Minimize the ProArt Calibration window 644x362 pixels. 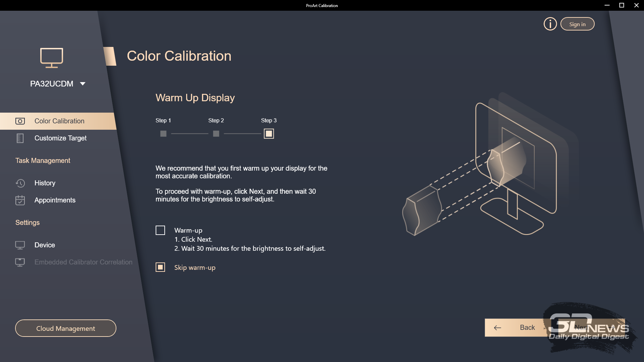click(x=607, y=5)
